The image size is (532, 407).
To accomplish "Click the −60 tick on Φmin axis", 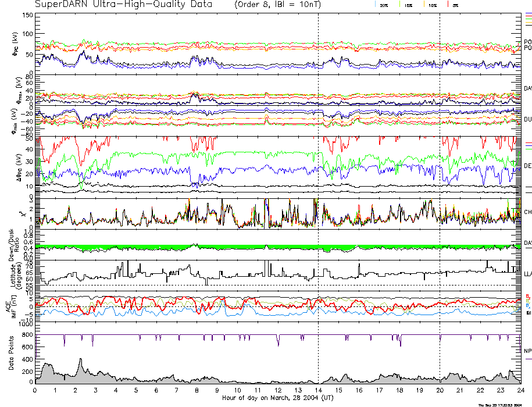I will 27,129.
